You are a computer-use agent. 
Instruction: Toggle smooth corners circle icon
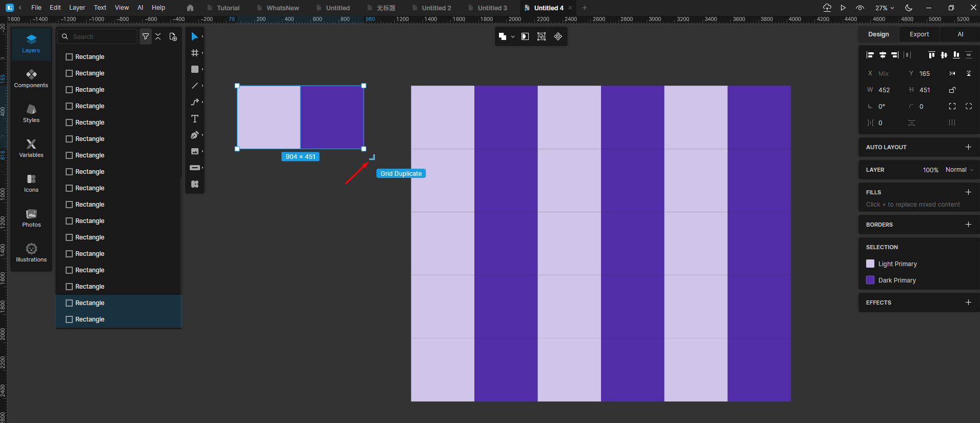[969, 106]
